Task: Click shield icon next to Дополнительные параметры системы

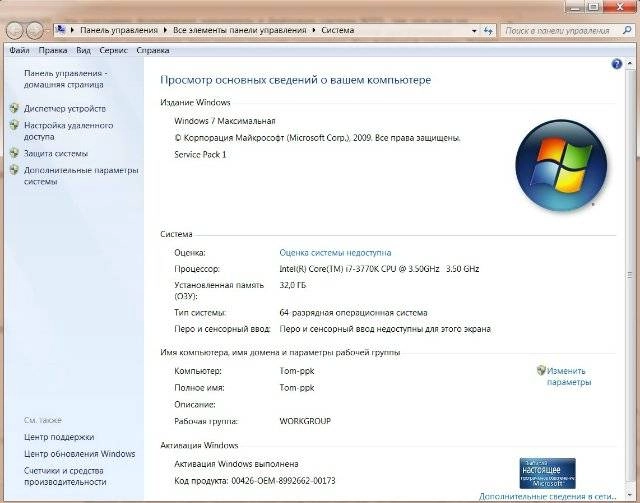Action: (14, 170)
